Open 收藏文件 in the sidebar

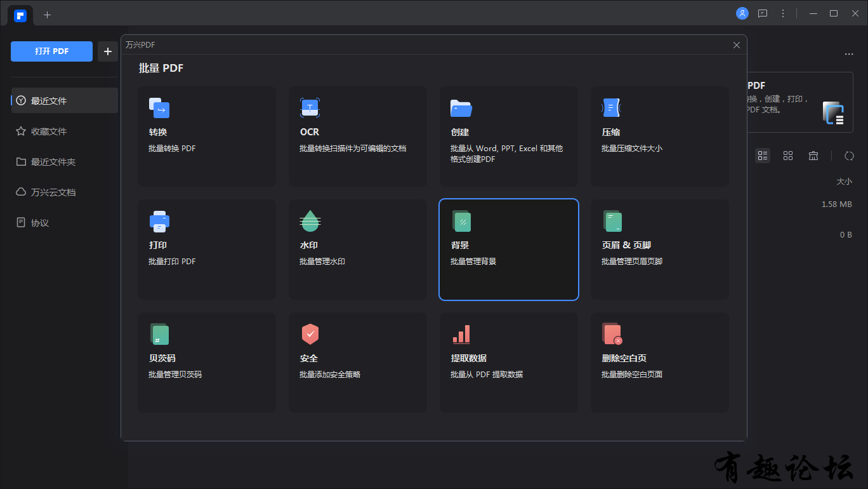point(65,131)
